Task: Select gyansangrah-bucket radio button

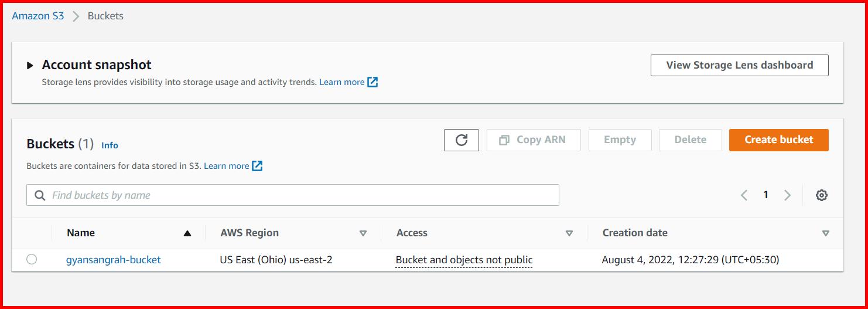Action: click(x=32, y=259)
